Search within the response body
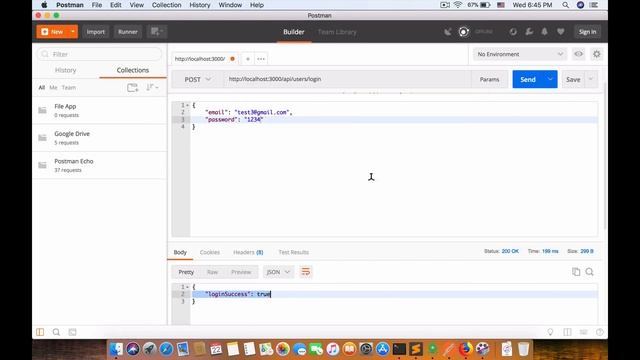This screenshot has height=360, width=640. (x=589, y=272)
